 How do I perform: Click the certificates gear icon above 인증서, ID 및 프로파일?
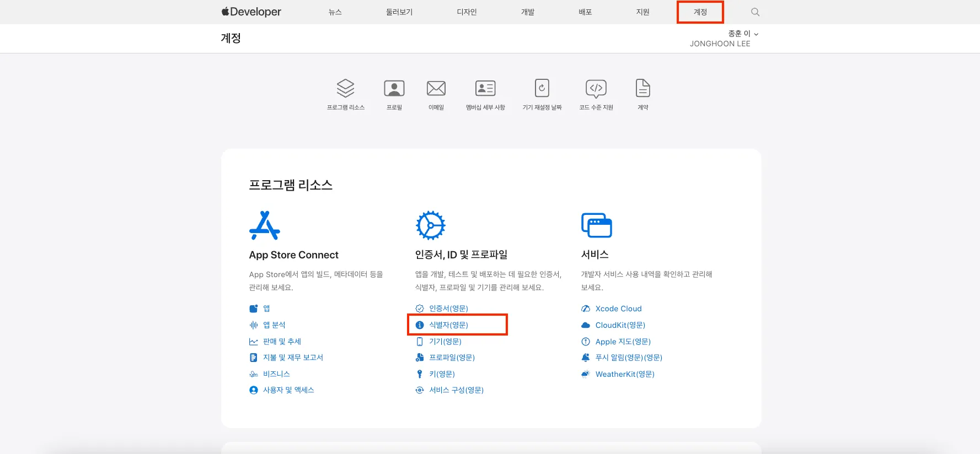(x=431, y=225)
